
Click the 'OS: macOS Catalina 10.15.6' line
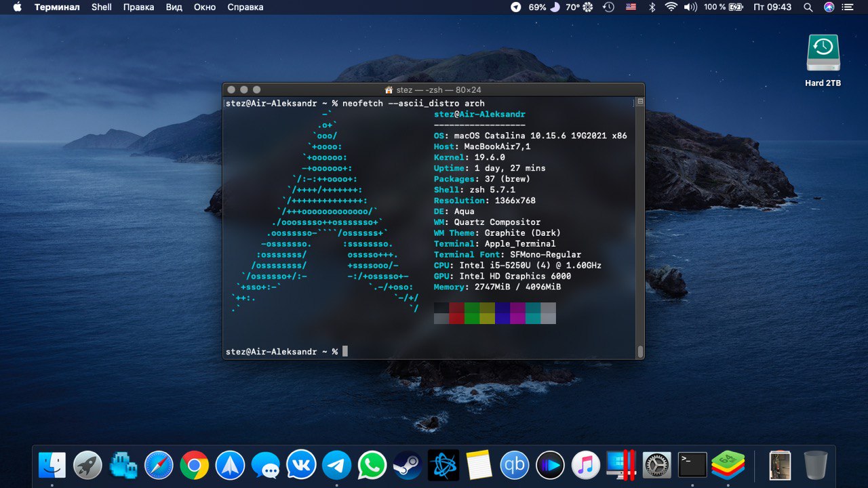point(530,136)
